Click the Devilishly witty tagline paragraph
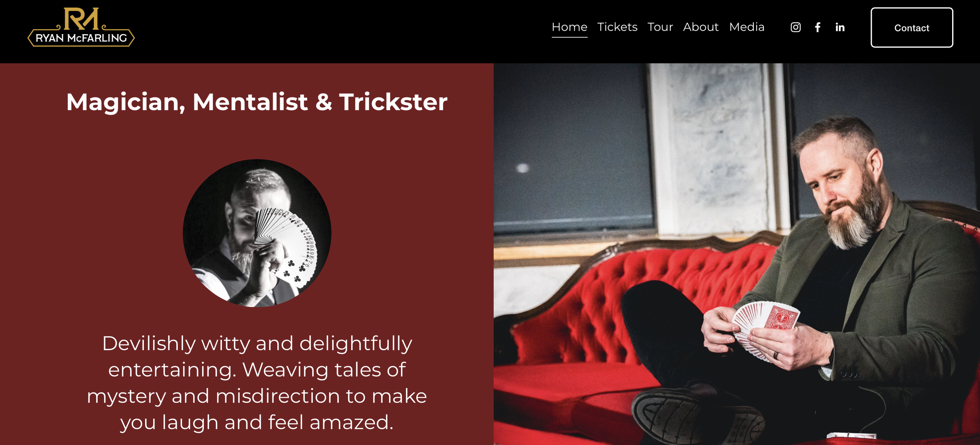 [x=257, y=383]
